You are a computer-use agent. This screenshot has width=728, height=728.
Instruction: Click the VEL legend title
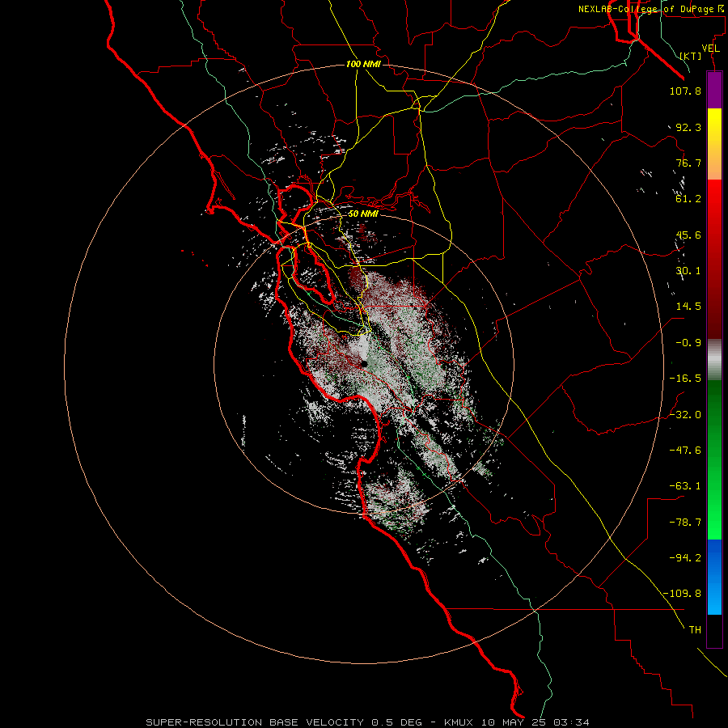click(x=710, y=49)
